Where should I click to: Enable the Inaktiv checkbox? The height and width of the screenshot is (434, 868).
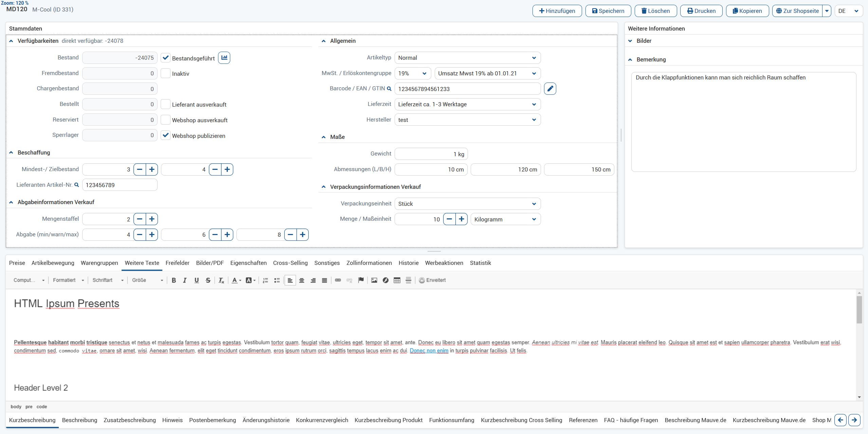(165, 73)
